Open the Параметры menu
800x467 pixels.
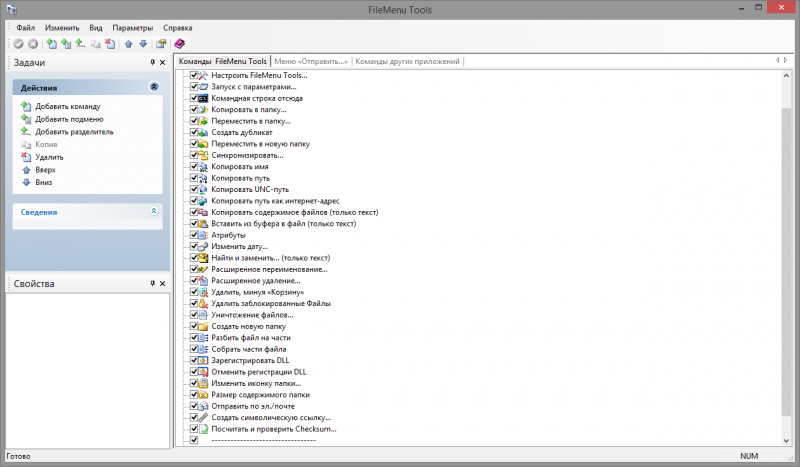pyautogui.click(x=133, y=28)
